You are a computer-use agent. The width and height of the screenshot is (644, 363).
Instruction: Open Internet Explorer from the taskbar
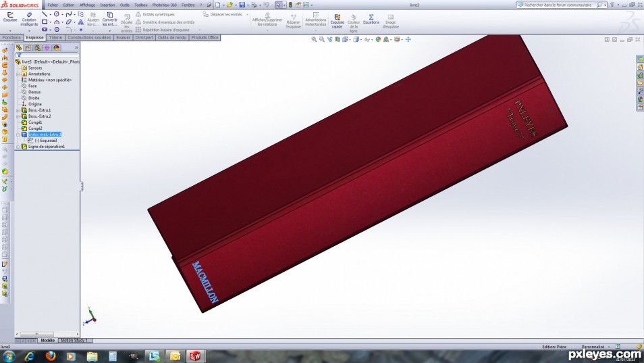(x=29, y=356)
